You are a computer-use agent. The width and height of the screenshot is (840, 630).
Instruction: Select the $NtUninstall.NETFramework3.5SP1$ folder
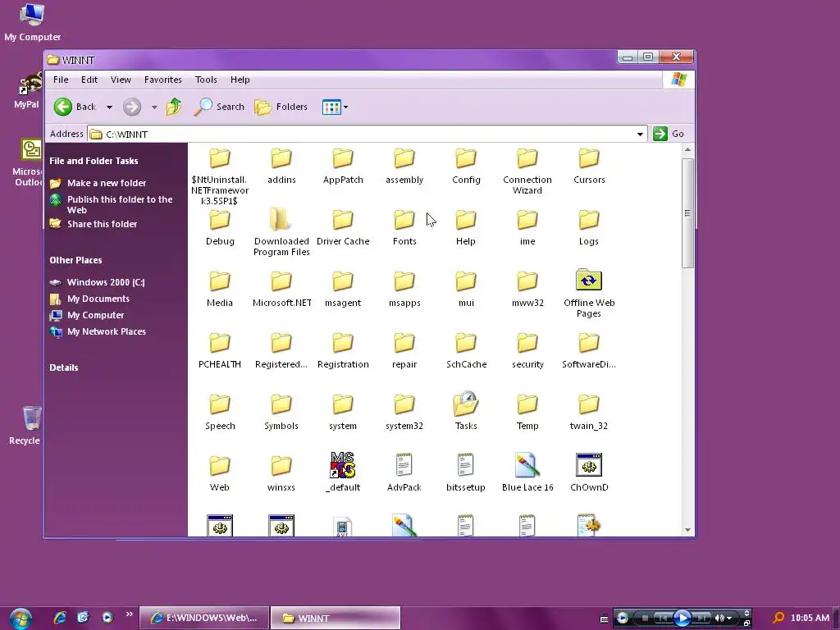(x=220, y=176)
